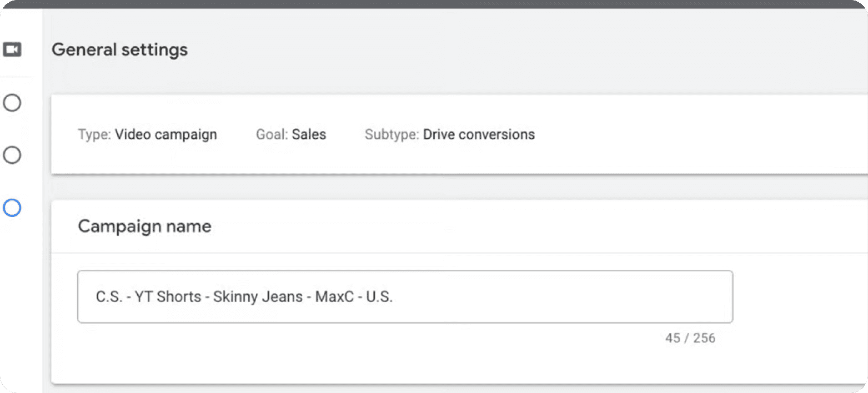Click the 'Drive conversions' subtype value
This screenshot has height=393, width=868.
click(479, 135)
